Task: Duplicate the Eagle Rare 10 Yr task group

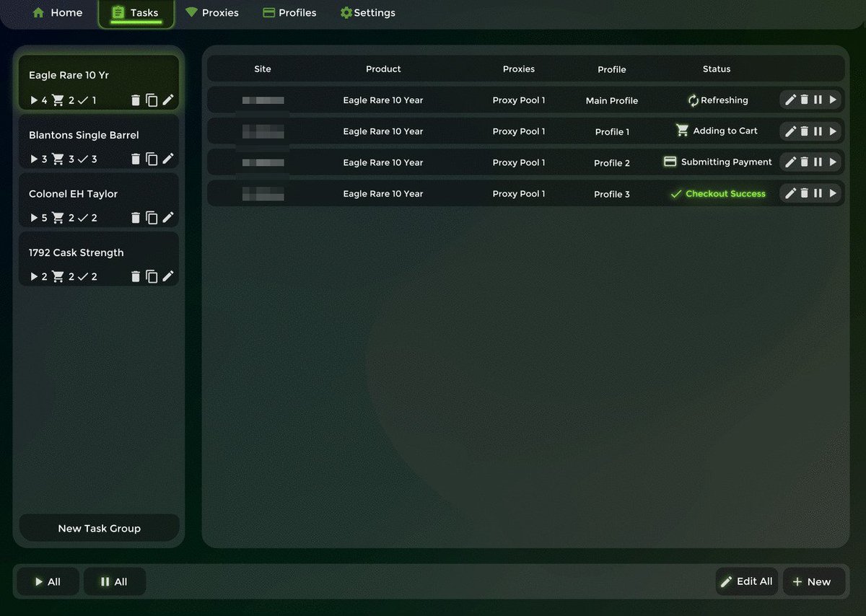Action: coord(152,100)
